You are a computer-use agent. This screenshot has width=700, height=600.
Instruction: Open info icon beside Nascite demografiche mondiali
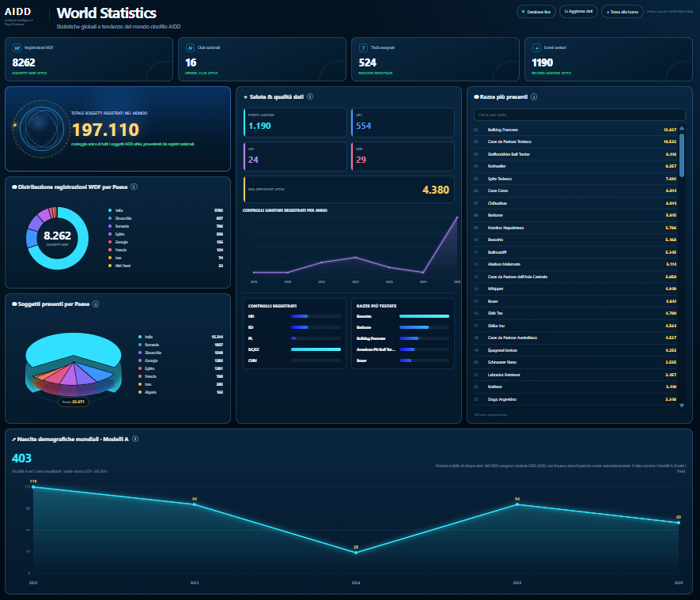135,439
